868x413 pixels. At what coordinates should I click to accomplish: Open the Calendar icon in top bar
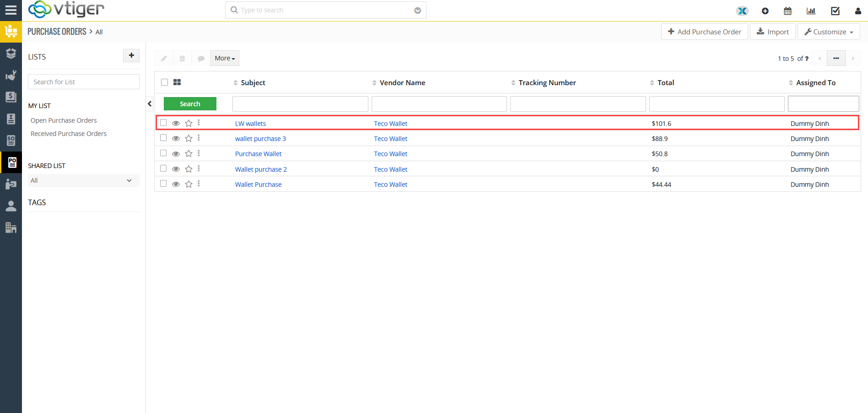pyautogui.click(x=787, y=11)
